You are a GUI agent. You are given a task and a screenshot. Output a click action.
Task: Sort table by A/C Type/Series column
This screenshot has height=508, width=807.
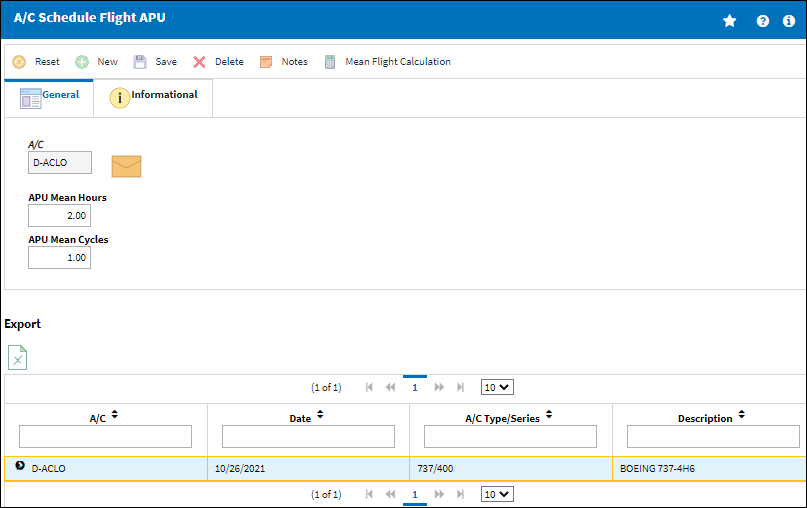[549, 414]
